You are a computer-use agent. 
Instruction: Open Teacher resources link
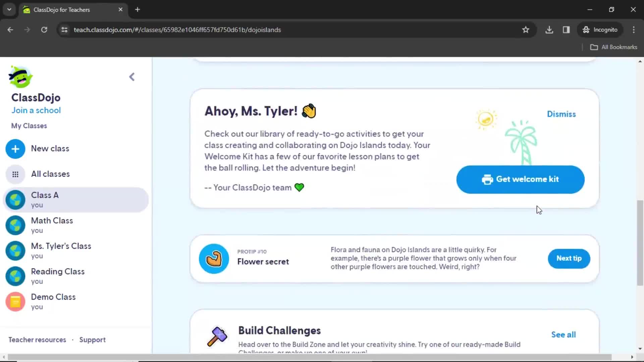coord(38,340)
